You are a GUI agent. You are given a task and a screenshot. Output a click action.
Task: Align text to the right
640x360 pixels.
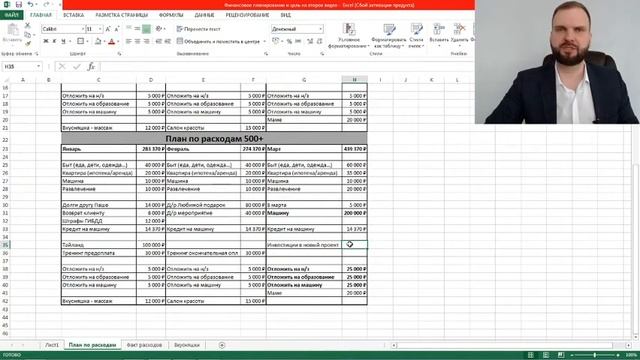pos(147,41)
